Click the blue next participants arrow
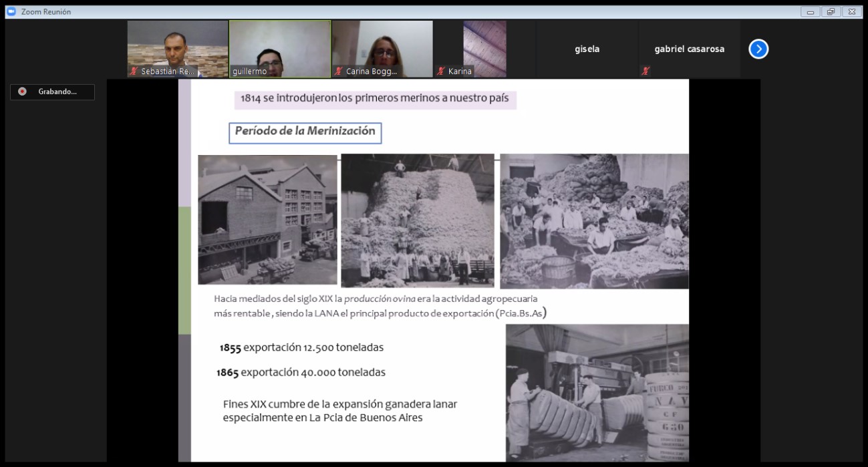The height and width of the screenshot is (467, 868). [x=758, y=49]
